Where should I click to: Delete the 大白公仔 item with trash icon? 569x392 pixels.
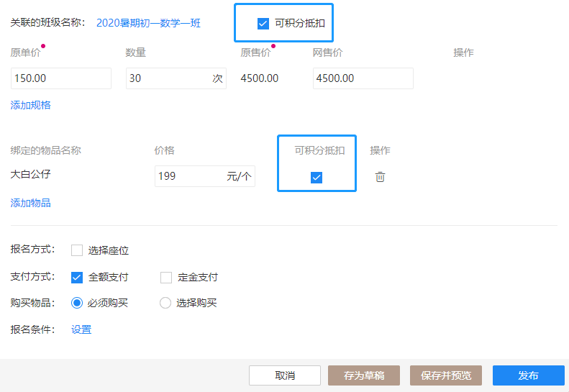(x=380, y=177)
